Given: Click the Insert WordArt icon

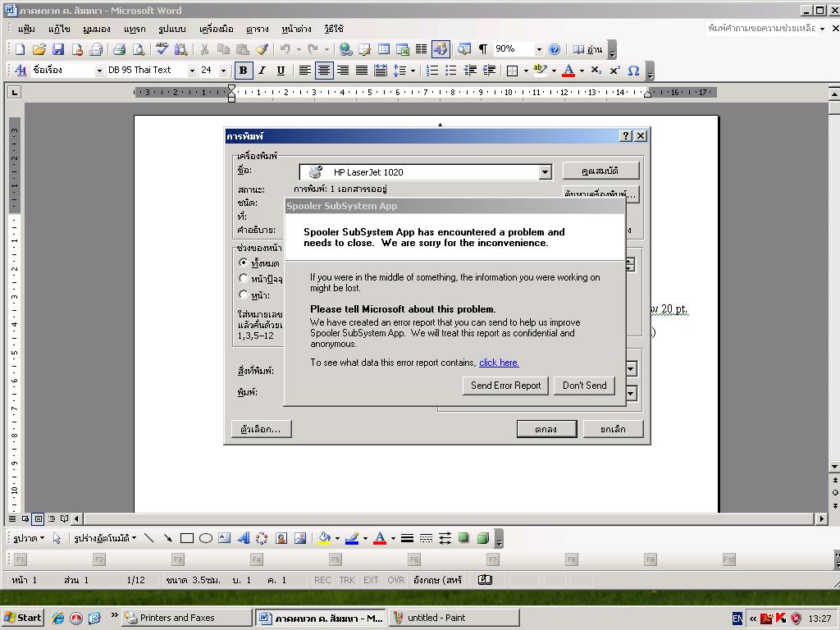Looking at the screenshot, I should click(x=243, y=538).
